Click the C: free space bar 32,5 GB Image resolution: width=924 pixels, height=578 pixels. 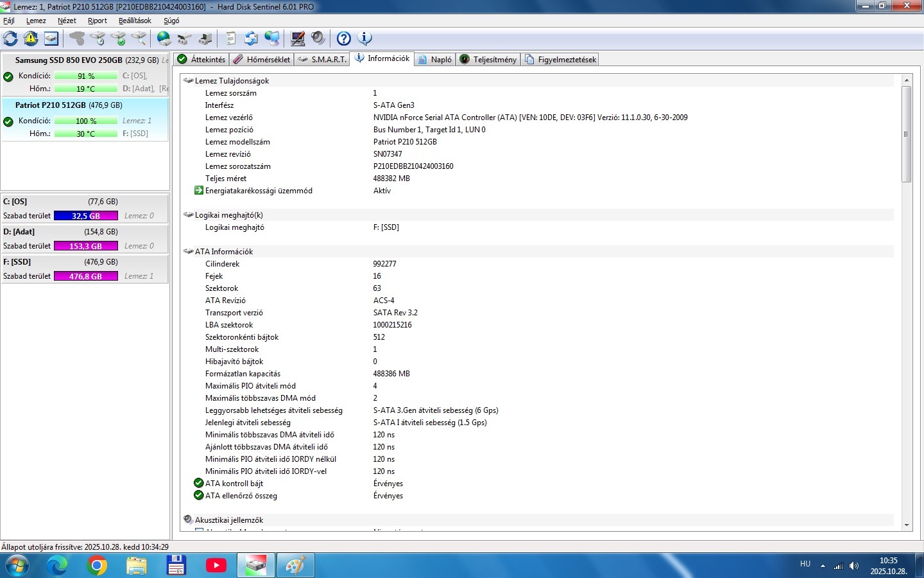(x=86, y=216)
